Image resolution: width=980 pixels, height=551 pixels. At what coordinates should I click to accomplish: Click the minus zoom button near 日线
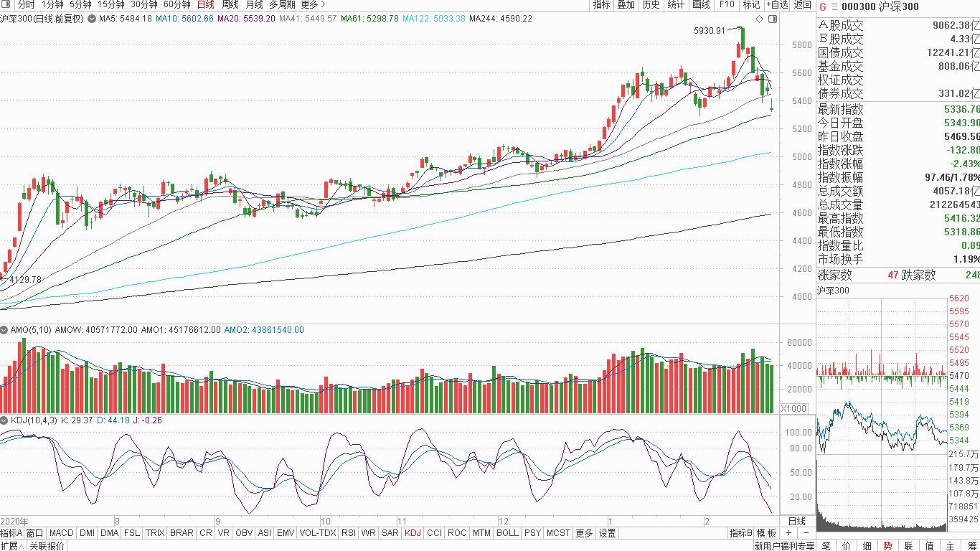click(x=806, y=533)
